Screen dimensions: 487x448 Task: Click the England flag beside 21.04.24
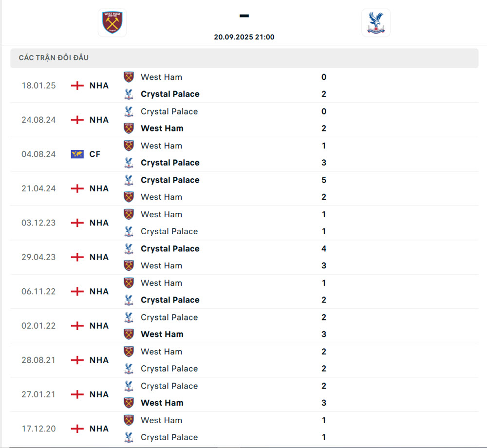(77, 188)
